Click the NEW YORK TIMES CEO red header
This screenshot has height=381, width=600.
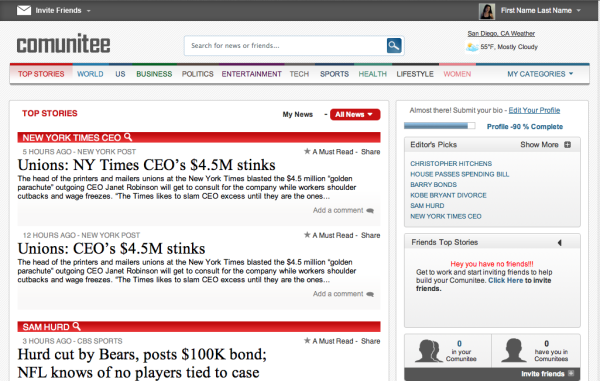199,137
